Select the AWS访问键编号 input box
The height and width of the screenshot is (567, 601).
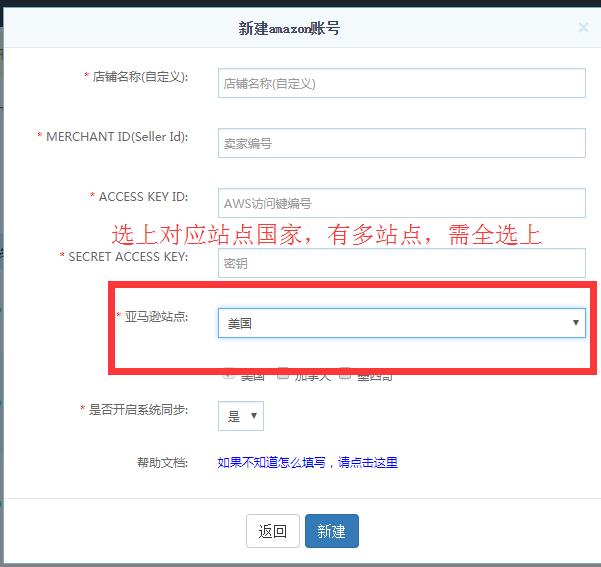(401, 203)
